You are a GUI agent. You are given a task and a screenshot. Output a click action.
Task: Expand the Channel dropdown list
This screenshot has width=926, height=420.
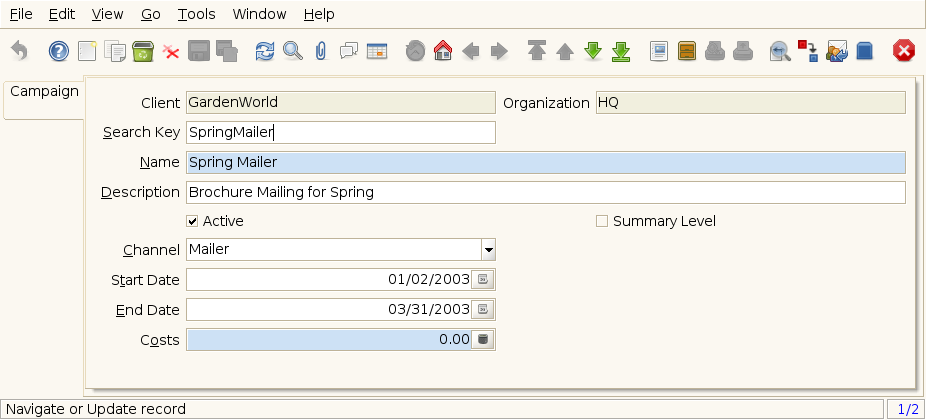pyautogui.click(x=488, y=250)
